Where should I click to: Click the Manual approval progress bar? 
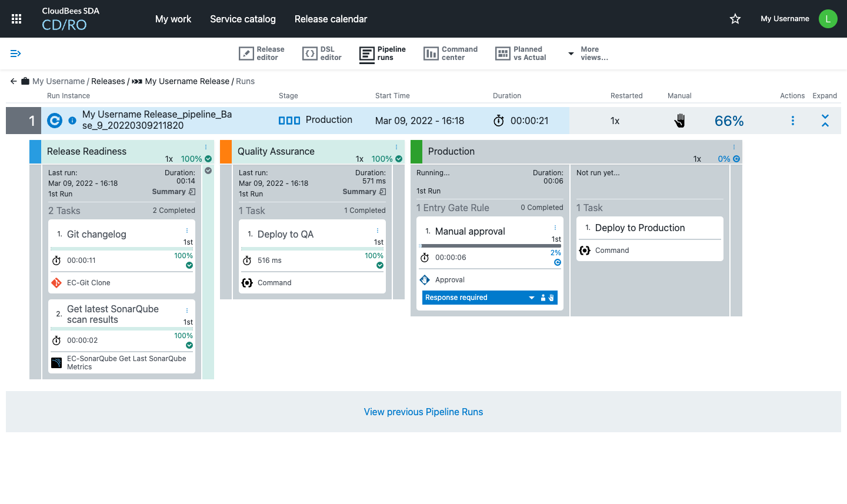coord(491,246)
